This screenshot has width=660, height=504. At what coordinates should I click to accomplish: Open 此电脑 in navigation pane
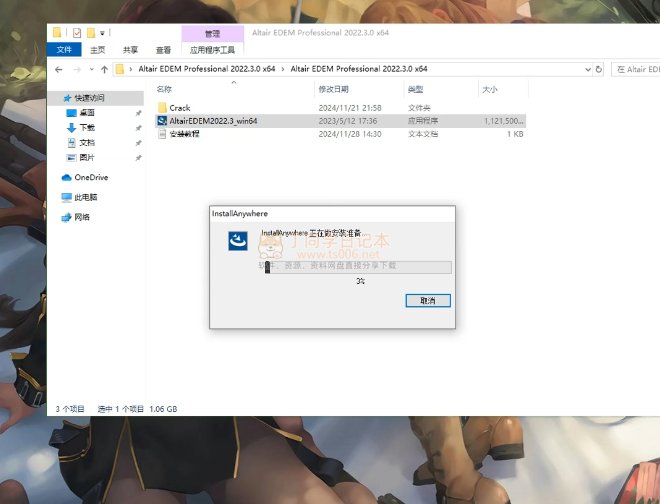click(x=85, y=197)
